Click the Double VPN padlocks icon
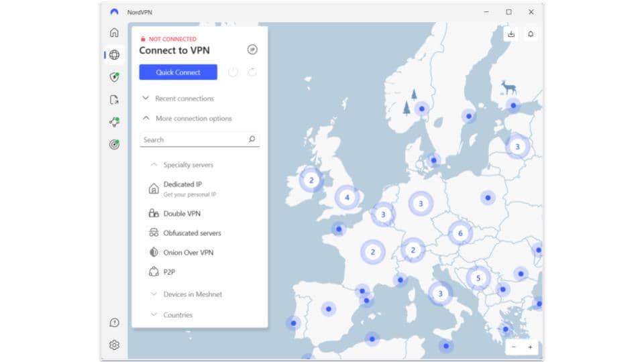This screenshot has width=644, height=362. point(154,213)
